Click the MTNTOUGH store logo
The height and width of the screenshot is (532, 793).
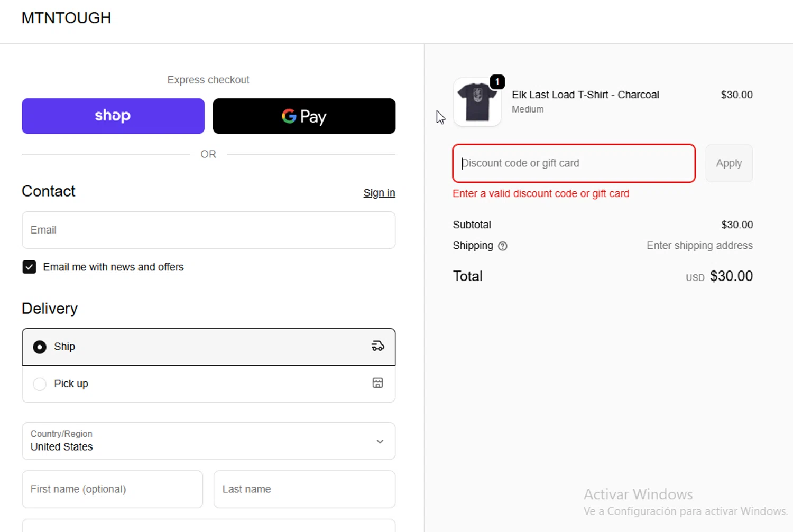tap(66, 18)
